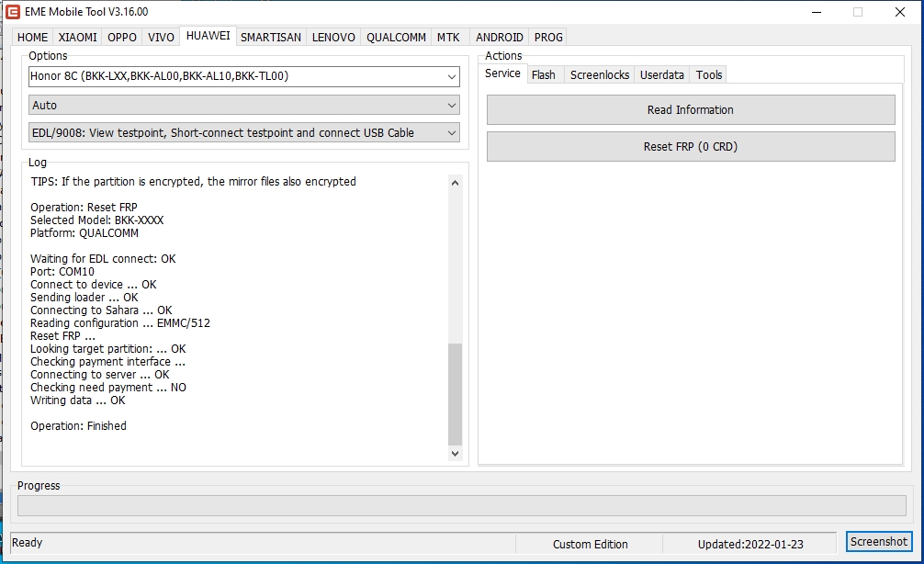The width and height of the screenshot is (924, 564).
Task: Open the EDL/9008 connection mode dropdown
Action: (243, 133)
